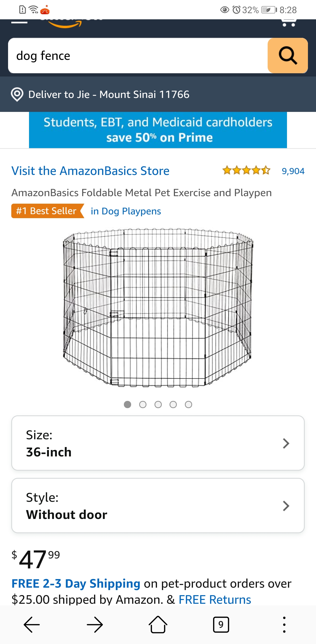The width and height of the screenshot is (316, 644).
Task: Tap the orange search magnifier button
Action: [288, 56]
